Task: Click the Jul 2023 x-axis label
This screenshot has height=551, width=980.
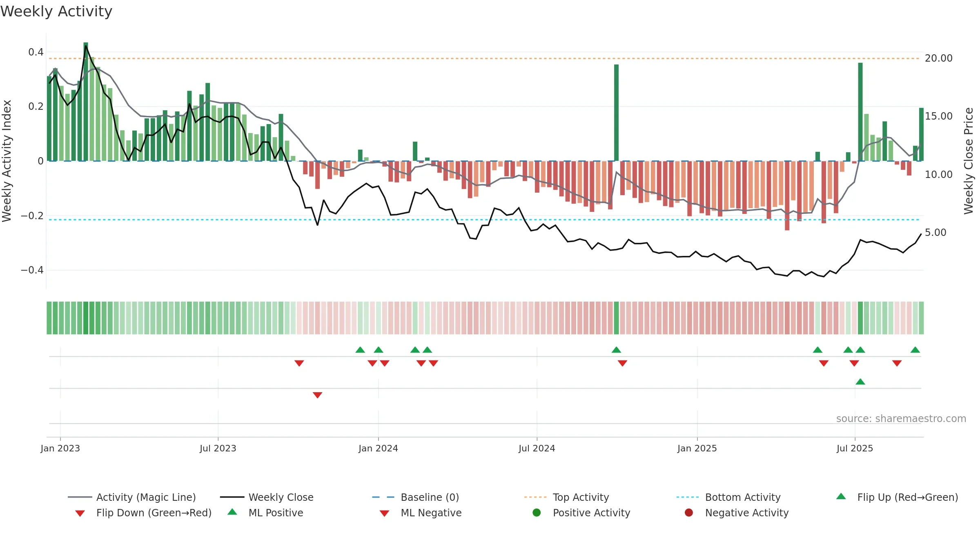Action: coord(218,448)
